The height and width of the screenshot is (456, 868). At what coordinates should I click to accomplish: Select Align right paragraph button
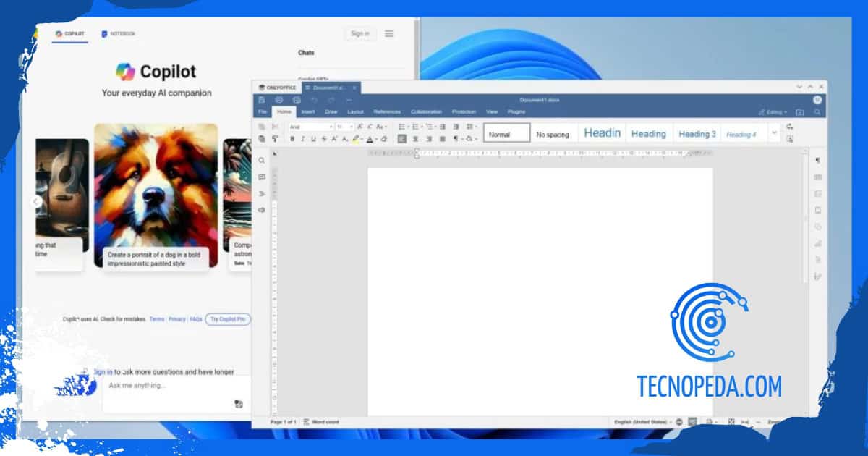click(429, 139)
